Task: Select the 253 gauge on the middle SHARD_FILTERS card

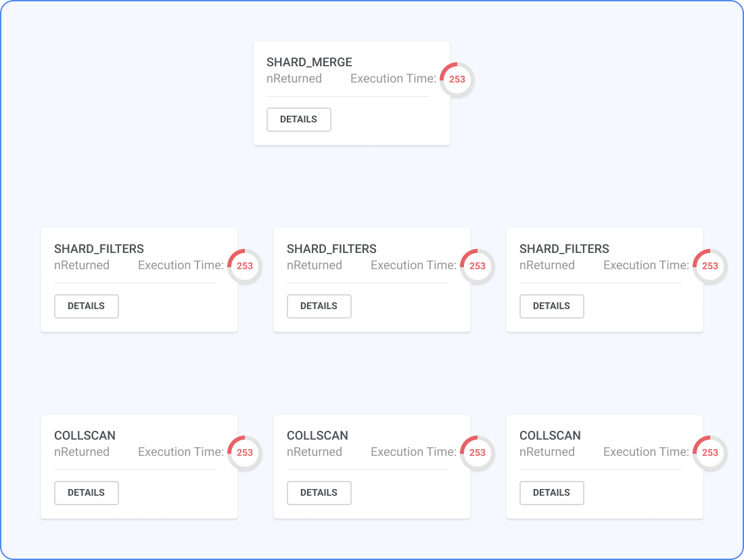Action: coord(478,266)
